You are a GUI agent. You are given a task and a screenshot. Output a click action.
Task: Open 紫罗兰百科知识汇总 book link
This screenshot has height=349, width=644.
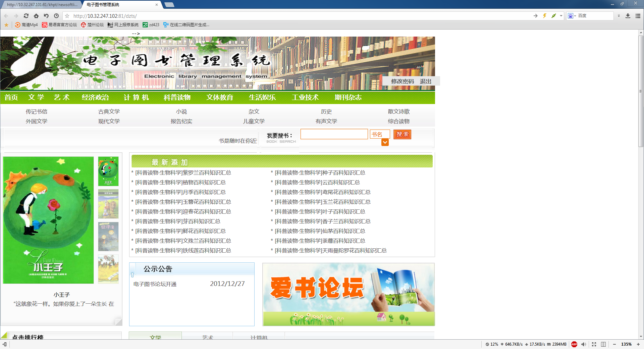183,172
